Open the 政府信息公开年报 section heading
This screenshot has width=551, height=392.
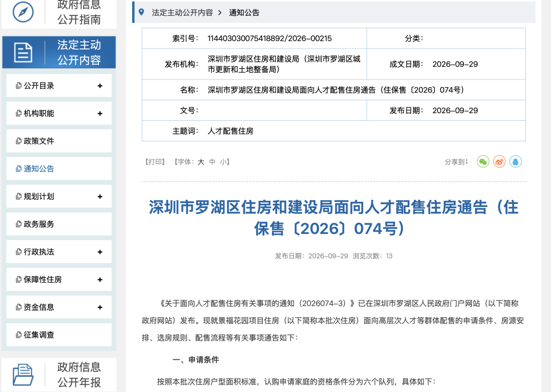(x=59, y=375)
